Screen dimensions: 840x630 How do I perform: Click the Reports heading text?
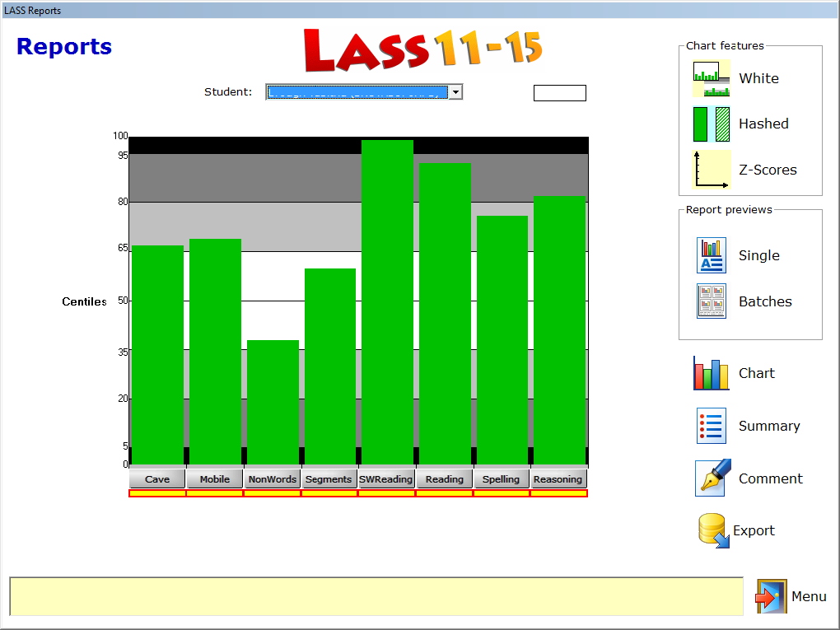(64, 47)
